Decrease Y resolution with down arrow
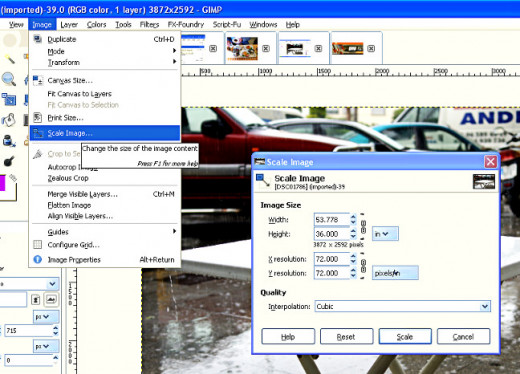Image resolution: width=520 pixels, height=374 pixels. (x=353, y=276)
